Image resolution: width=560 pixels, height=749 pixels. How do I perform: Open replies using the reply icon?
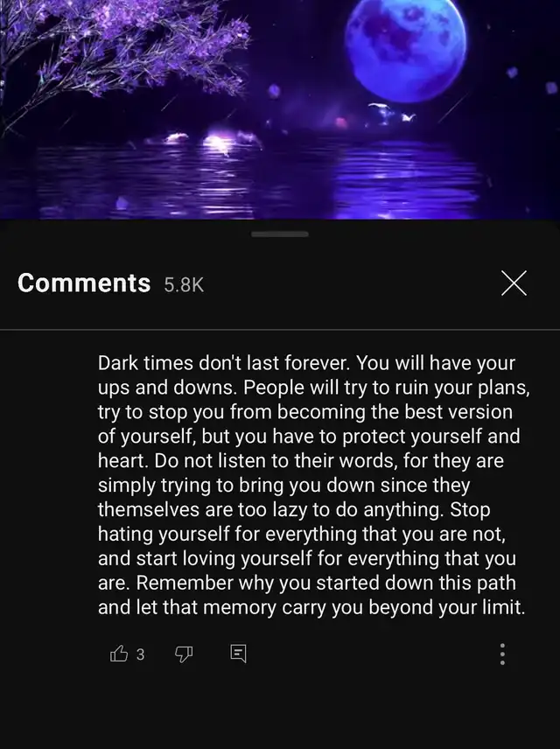[x=238, y=654]
